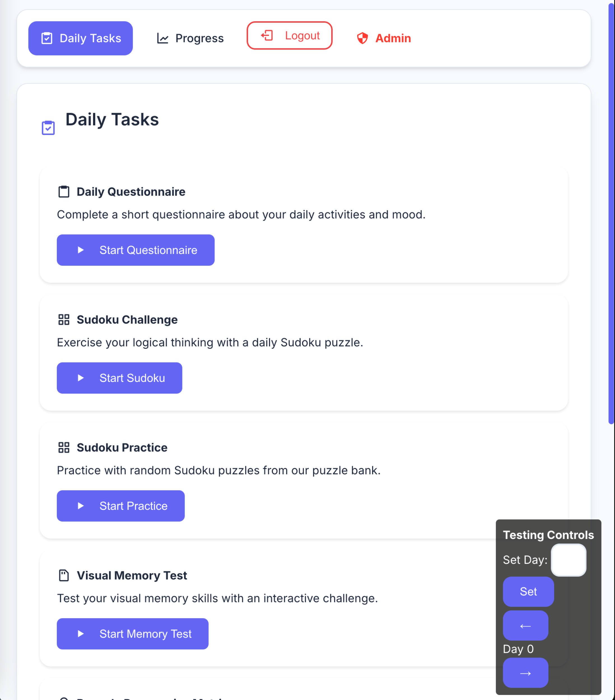Image resolution: width=615 pixels, height=700 pixels.
Task: Open the Progress tab
Action: click(x=190, y=38)
